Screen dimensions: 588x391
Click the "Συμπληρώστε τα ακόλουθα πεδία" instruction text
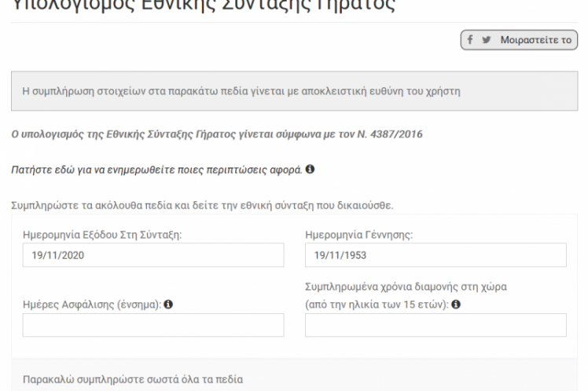click(x=202, y=206)
